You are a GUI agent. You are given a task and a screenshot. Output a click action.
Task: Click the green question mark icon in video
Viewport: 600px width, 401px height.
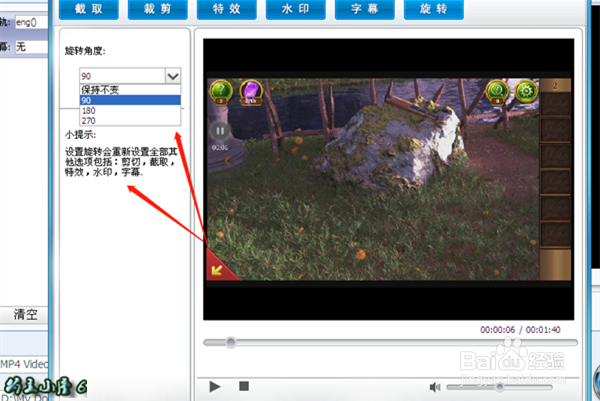(x=221, y=92)
